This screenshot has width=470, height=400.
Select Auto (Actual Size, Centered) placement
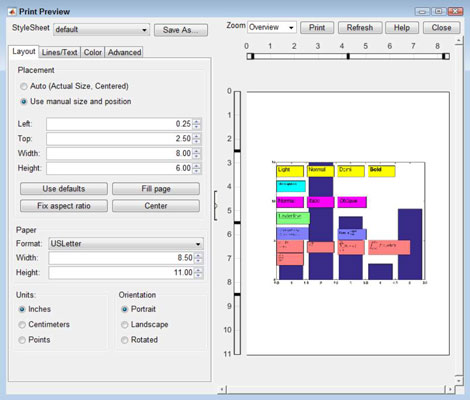pos(74,86)
